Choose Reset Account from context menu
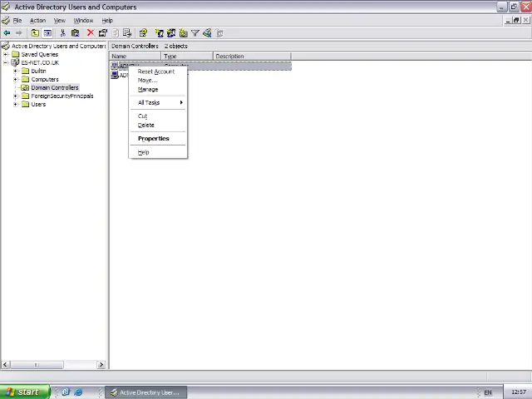The height and width of the screenshot is (399, 532). pyautogui.click(x=158, y=71)
